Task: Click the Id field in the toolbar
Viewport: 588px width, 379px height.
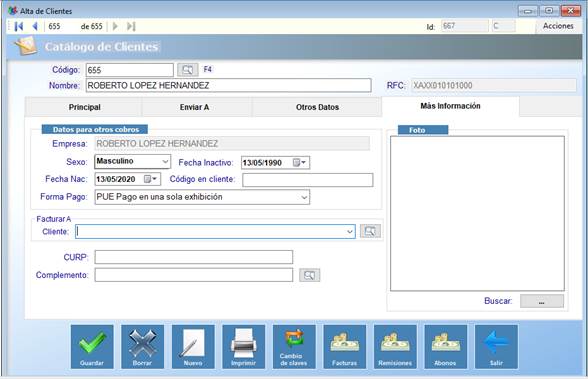Action: [x=465, y=26]
